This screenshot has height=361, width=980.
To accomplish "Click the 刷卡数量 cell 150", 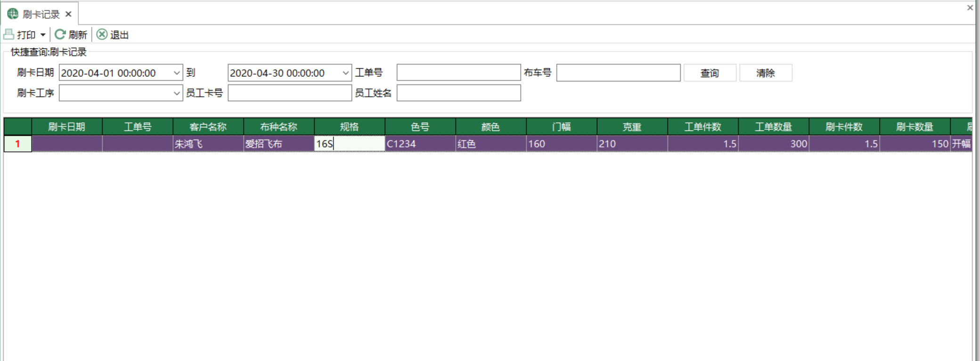I will [915, 144].
